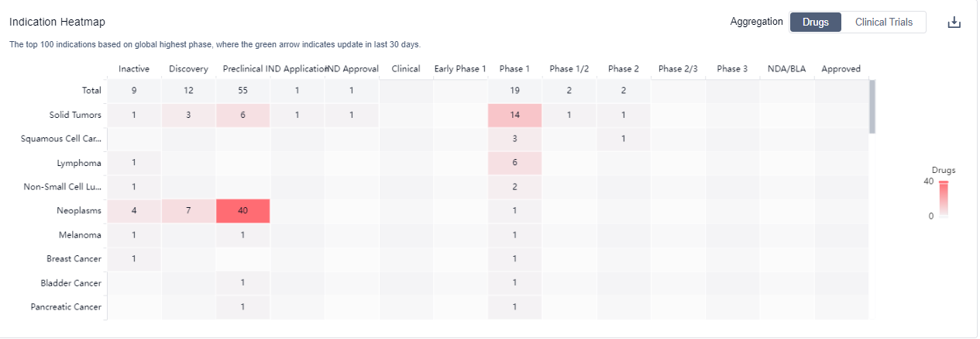Screen dimensions: 980x339
Task: Select the Total Preclinical cell with 55
Action: tap(242, 91)
